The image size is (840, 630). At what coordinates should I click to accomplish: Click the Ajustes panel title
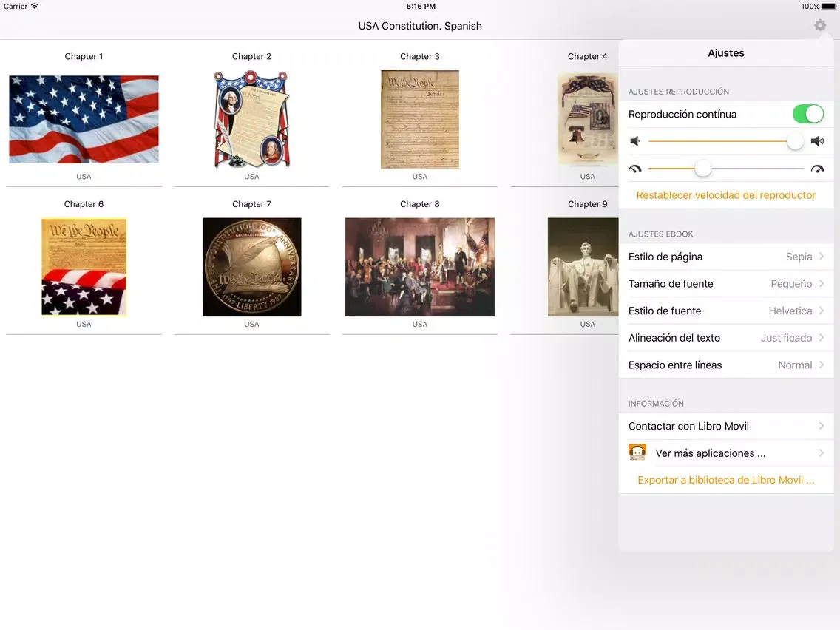pos(726,53)
